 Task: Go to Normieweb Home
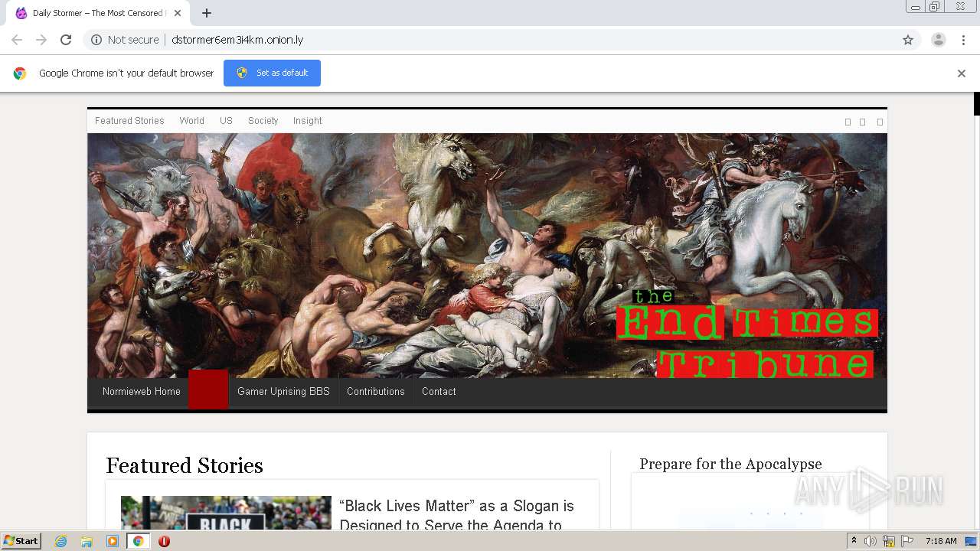142,391
